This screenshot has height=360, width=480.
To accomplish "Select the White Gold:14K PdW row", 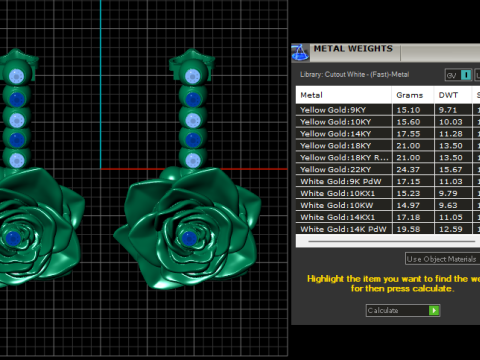I will (x=388, y=229).
